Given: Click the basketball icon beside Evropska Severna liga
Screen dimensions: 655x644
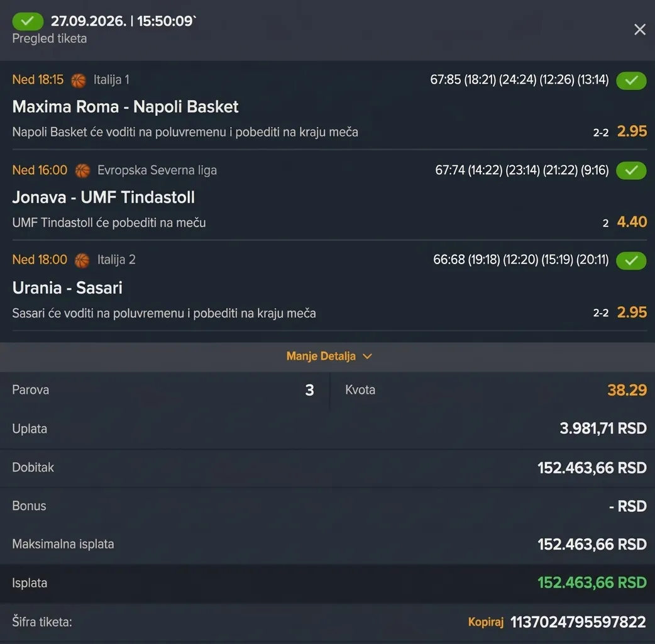Looking at the screenshot, I should [82, 170].
